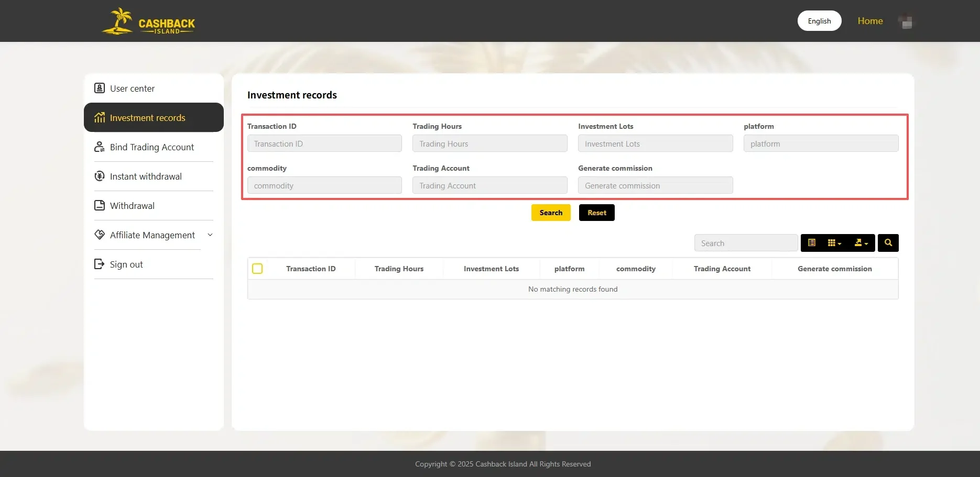980x477 pixels.
Task: Expand the Affiliate Management menu chevron
Action: (210, 235)
